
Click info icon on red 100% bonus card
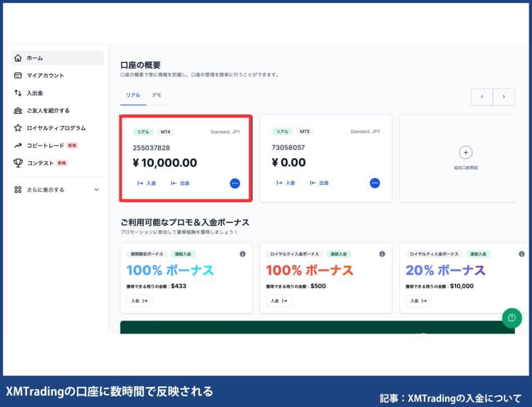[382, 254]
